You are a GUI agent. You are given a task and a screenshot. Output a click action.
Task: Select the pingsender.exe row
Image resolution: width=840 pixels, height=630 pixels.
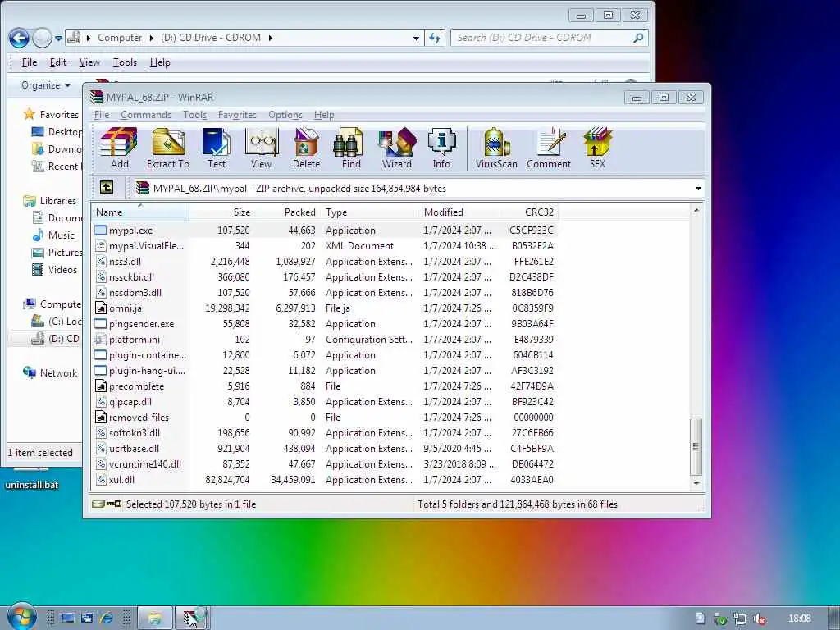pyautogui.click(x=325, y=324)
